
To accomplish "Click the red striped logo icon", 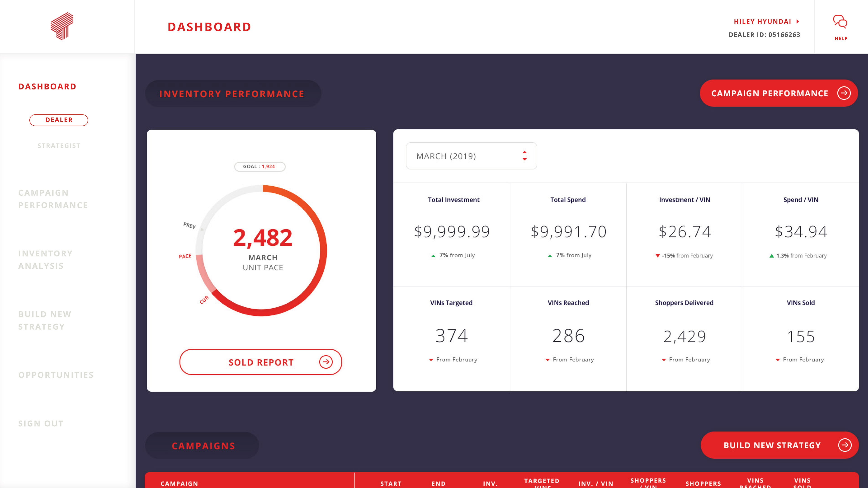I will [x=62, y=26].
